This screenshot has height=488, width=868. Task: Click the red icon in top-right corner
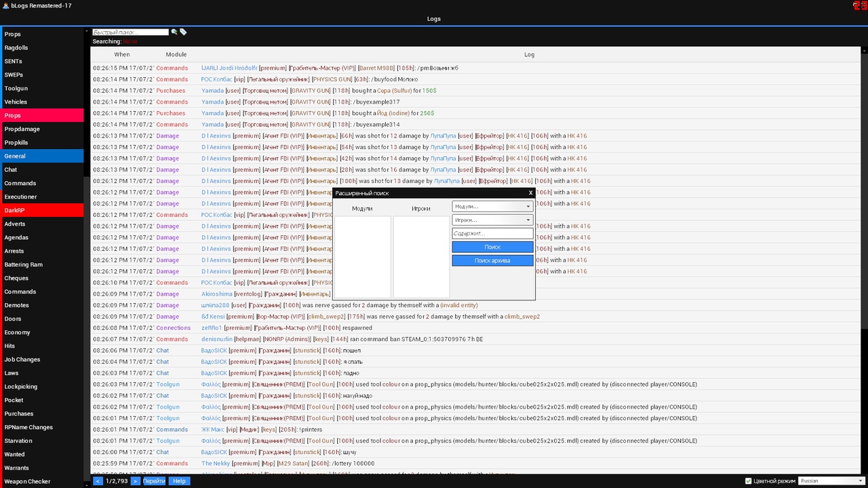click(859, 5)
